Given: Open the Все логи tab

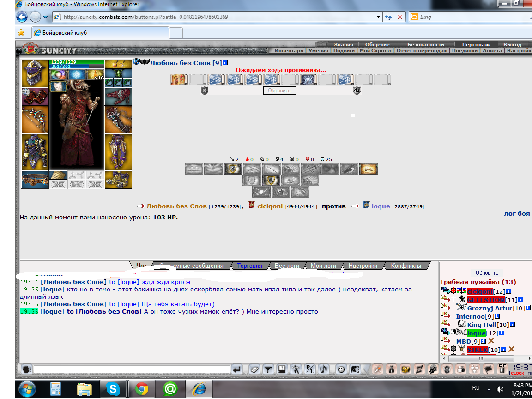Looking at the screenshot, I should click(287, 266).
